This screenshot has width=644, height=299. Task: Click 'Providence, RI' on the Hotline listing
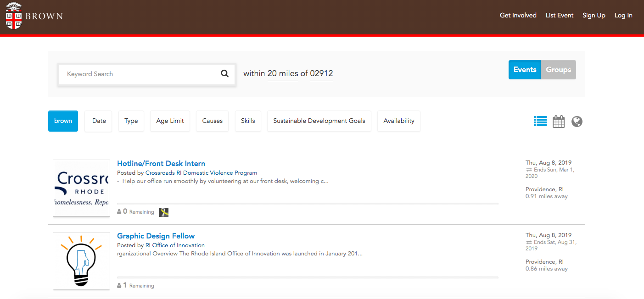click(x=544, y=189)
